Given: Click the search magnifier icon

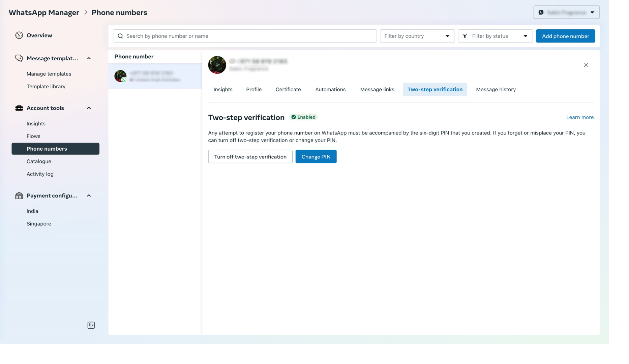Looking at the screenshot, I should pos(120,36).
